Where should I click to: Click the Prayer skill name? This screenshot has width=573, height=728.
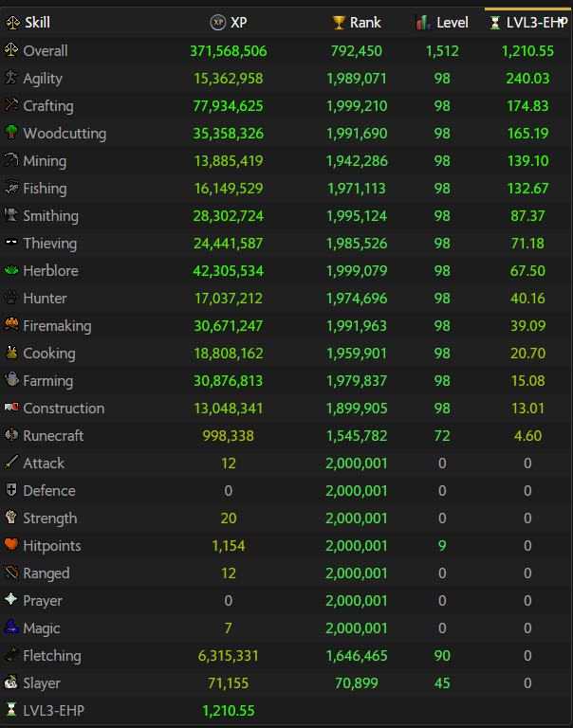[43, 601]
